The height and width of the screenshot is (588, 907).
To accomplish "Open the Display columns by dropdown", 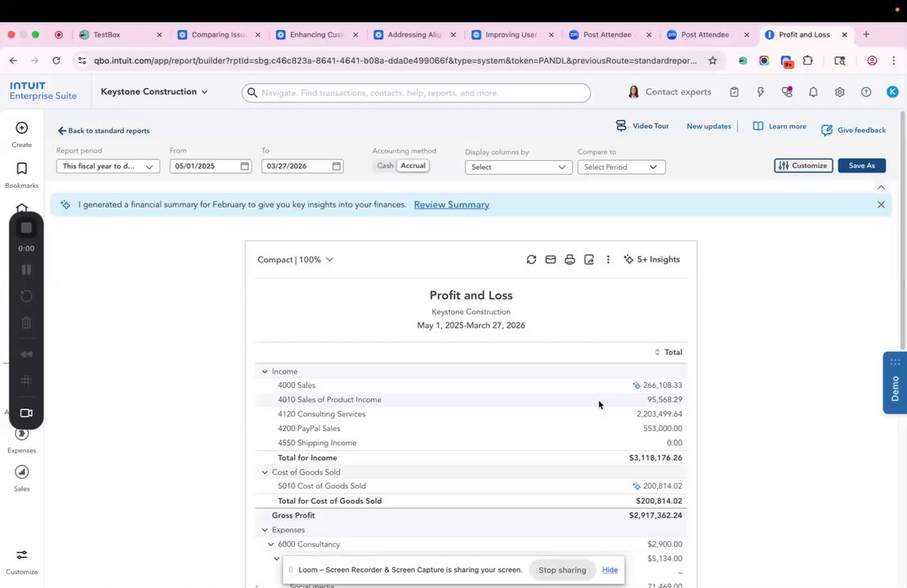I will coord(518,167).
